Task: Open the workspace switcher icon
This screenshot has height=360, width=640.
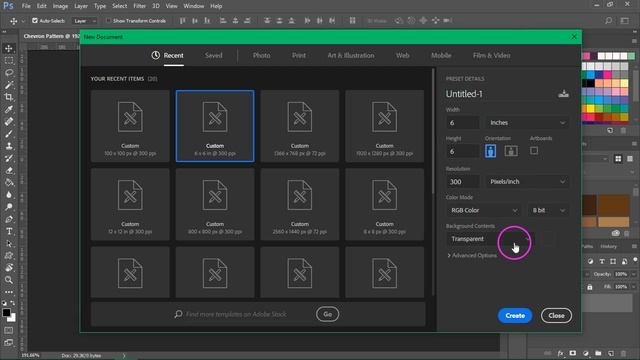Action: point(624,20)
